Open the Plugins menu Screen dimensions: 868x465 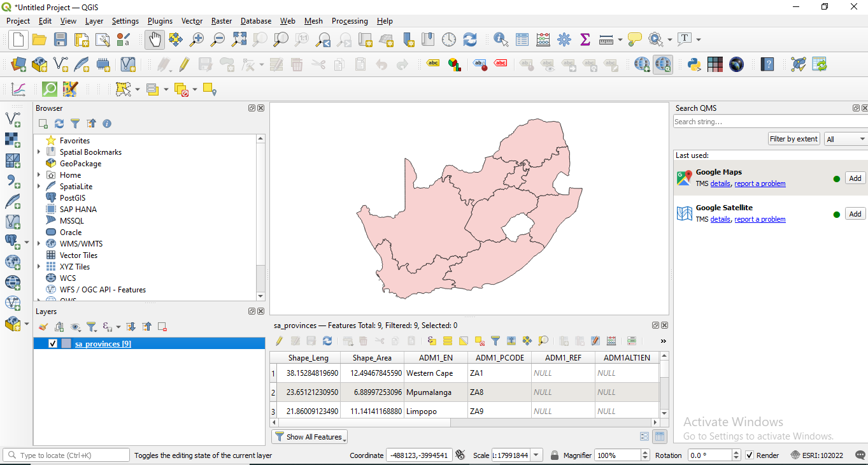160,21
